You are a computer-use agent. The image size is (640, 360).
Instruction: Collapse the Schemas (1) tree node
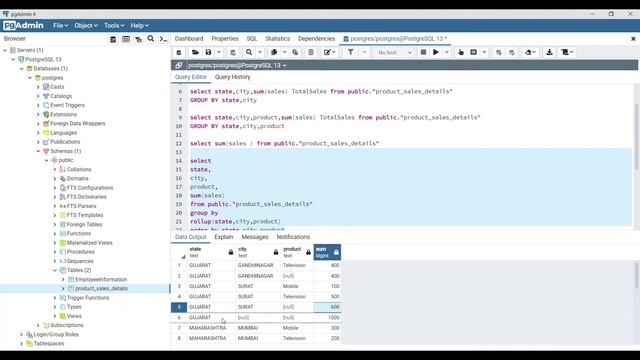[x=38, y=151]
